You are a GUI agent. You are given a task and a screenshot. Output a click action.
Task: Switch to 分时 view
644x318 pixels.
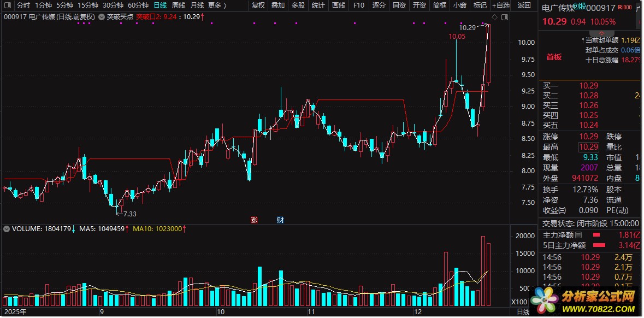pyautogui.click(x=23, y=5)
